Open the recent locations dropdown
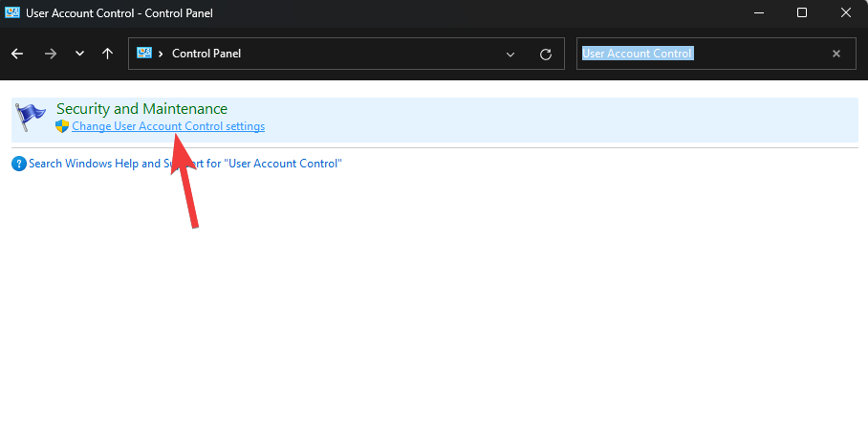This screenshot has width=868, height=441. (79, 54)
